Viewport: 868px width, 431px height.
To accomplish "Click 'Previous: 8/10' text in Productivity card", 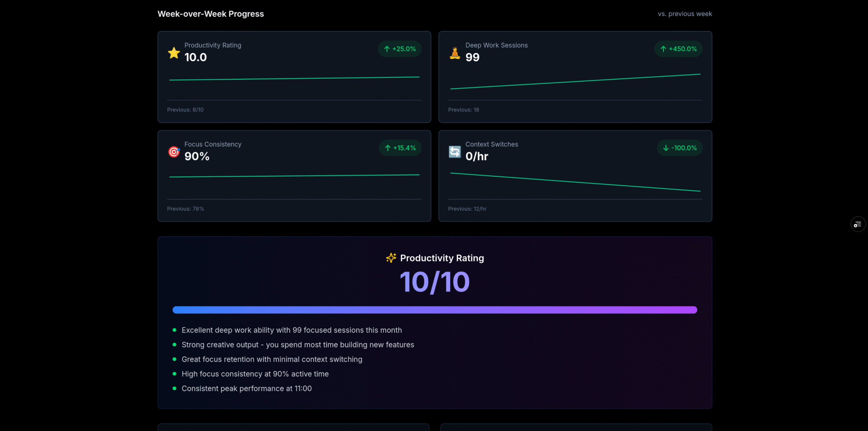I will click(x=185, y=110).
